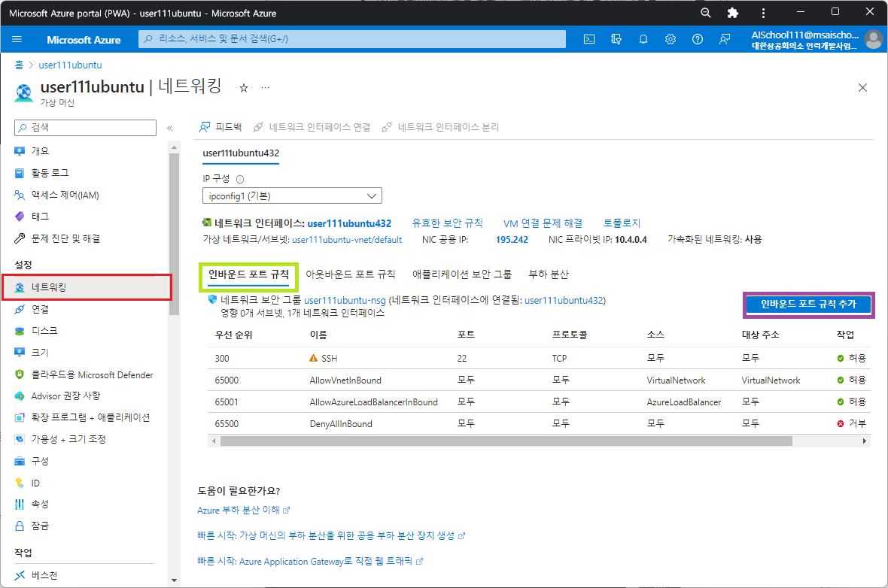
Task: Click the resource search box in header
Action: [x=352, y=39]
